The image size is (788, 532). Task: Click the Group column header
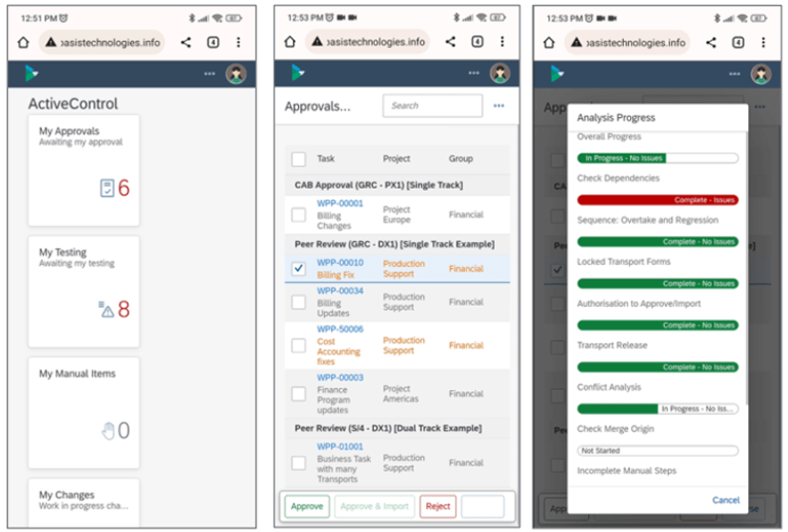click(x=461, y=159)
